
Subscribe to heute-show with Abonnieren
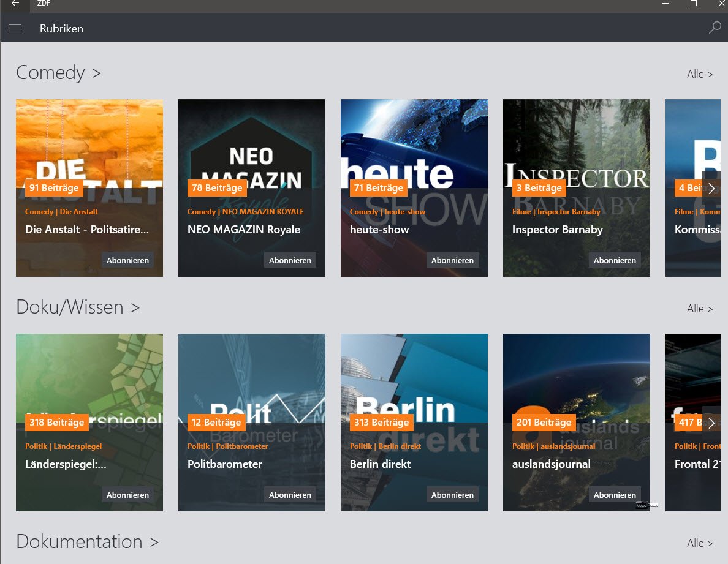pos(452,260)
